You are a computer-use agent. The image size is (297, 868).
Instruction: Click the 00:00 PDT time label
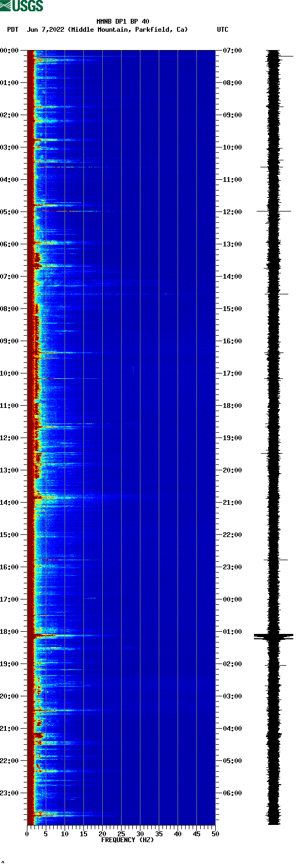(10, 51)
